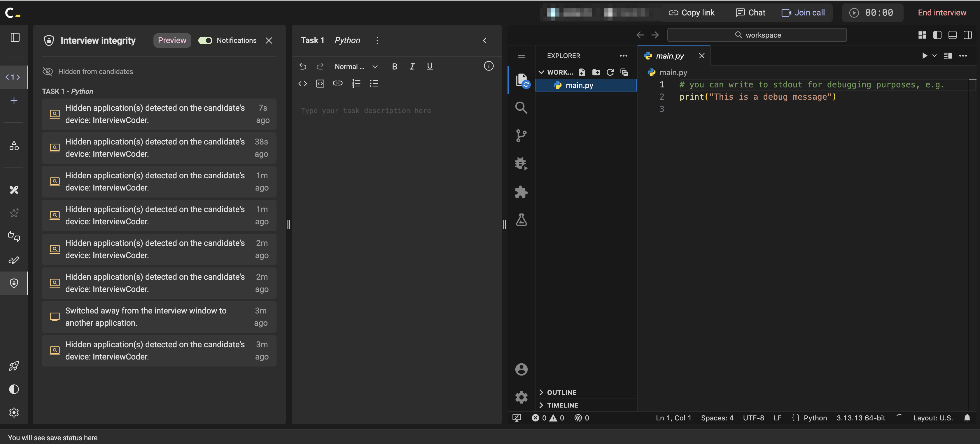This screenshot has width=980, height=444.
Task: Toggle bulleted list formatting
Action: pyautogui.click(x=374, y=83)
